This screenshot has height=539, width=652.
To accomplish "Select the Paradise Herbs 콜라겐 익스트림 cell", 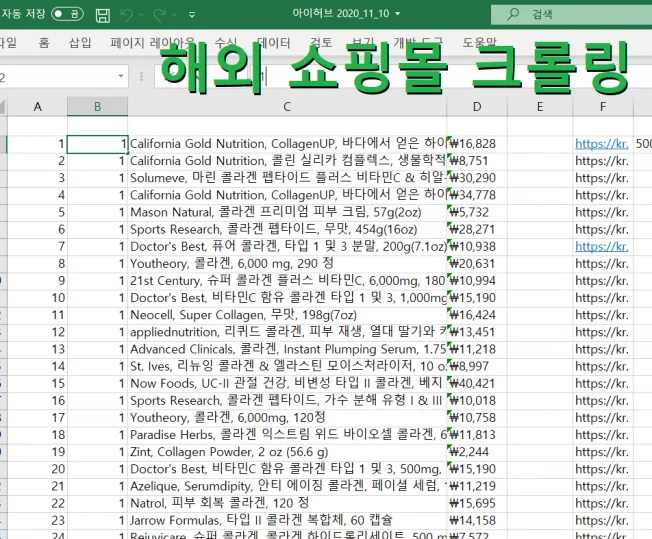I will coord(287,435).
